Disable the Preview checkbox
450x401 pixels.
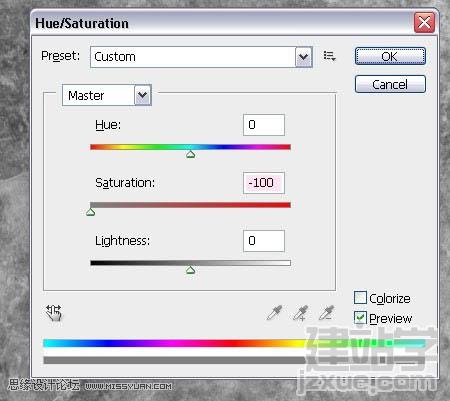(360, 318)
